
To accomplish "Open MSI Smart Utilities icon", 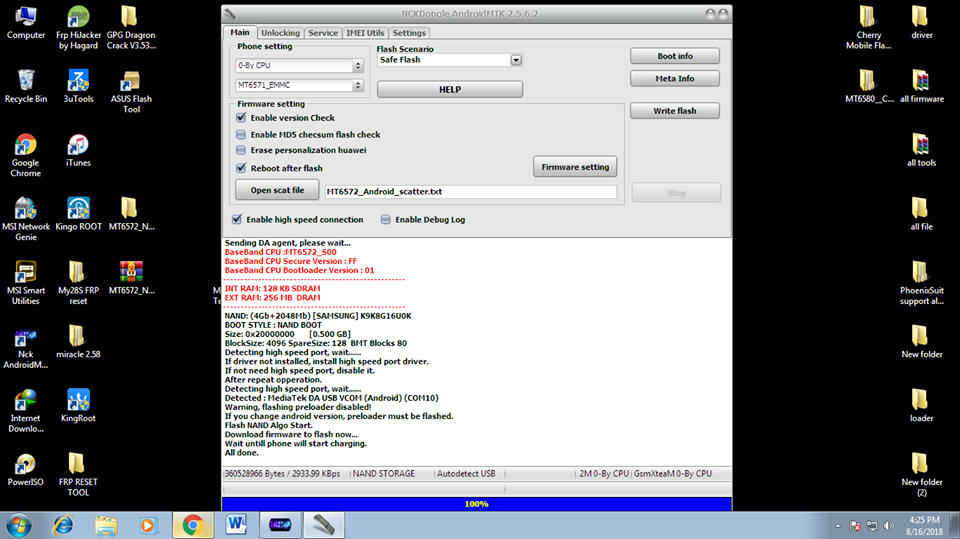I will pos(26,283).
